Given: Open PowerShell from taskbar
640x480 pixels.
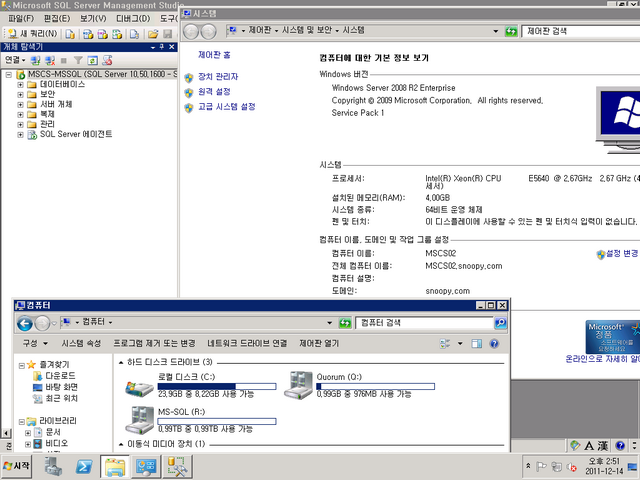Looking at the screenshot, I should (84, 466).
